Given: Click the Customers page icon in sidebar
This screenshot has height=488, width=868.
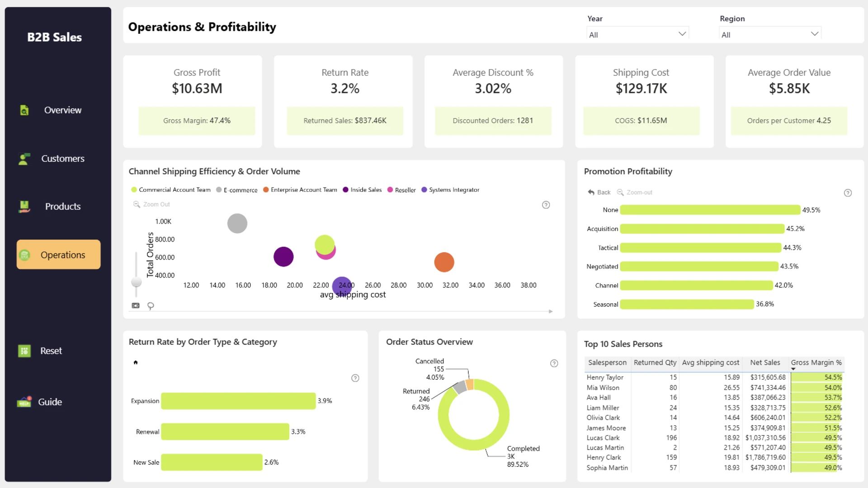Looking at the screenshot, I should point(24,159).
